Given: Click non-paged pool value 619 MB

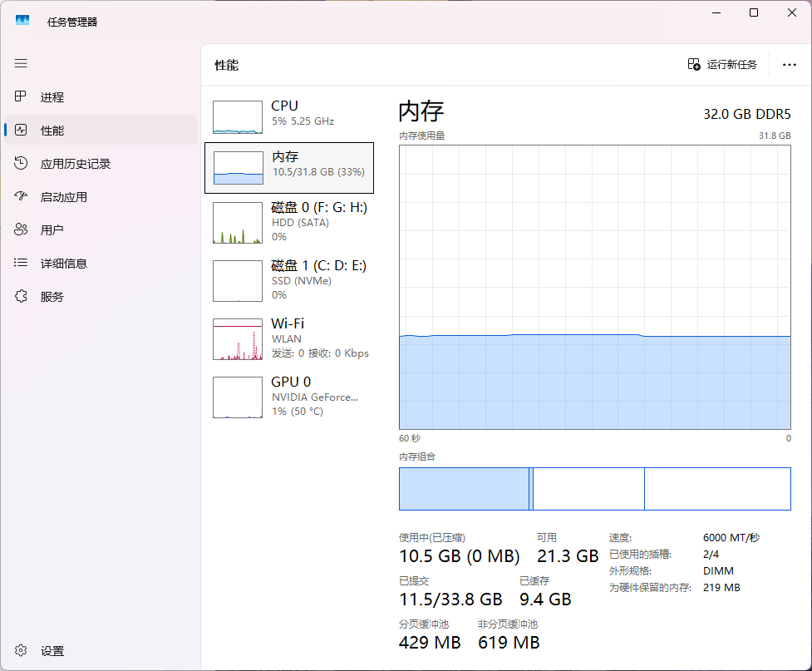Looking at the screenshot, I should (509, 643).
